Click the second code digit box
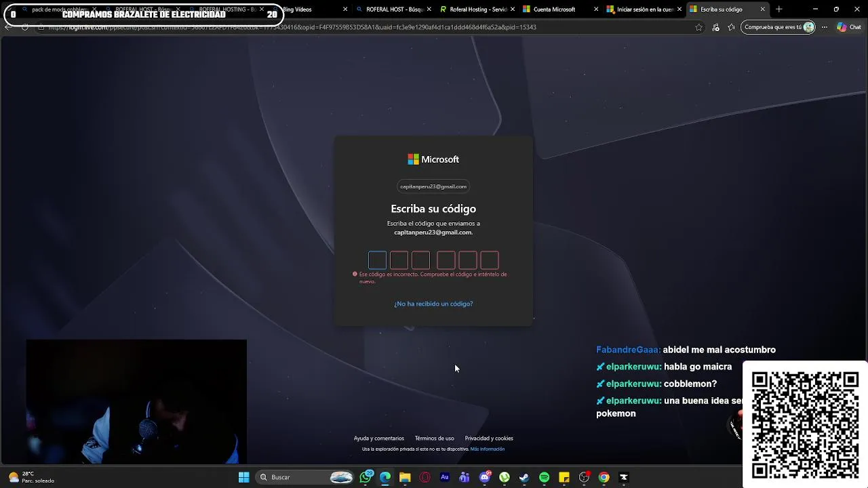The height and width of the screenshot is (488, 868). (399, 260)
